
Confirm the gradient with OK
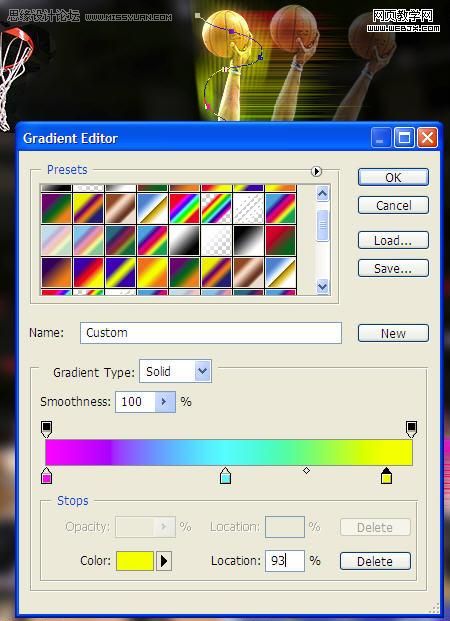pos(393,177)
